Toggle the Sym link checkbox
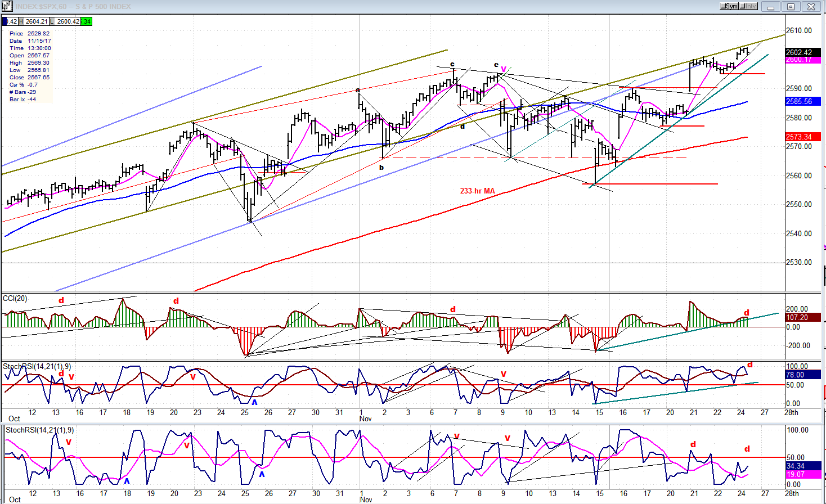 tap(729, 6)
